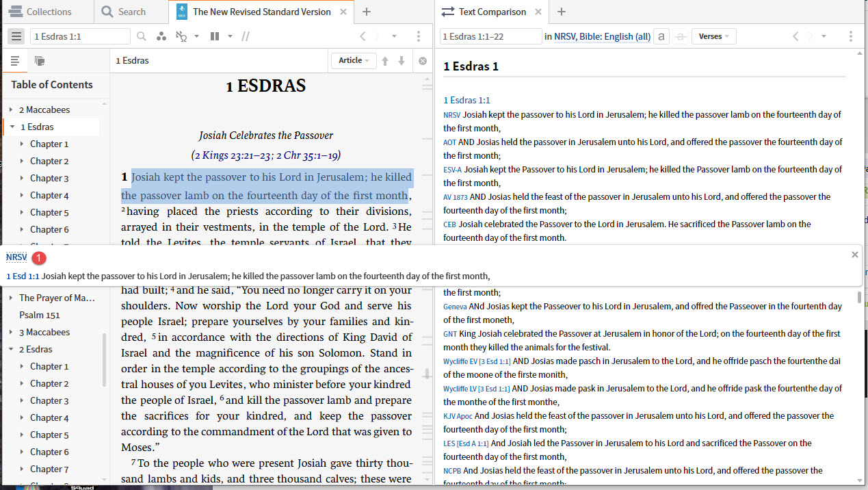The width and height of the screenshot is (868, 490).
Task: Jump to next article with down arrow
Action: tap(402, 61)
